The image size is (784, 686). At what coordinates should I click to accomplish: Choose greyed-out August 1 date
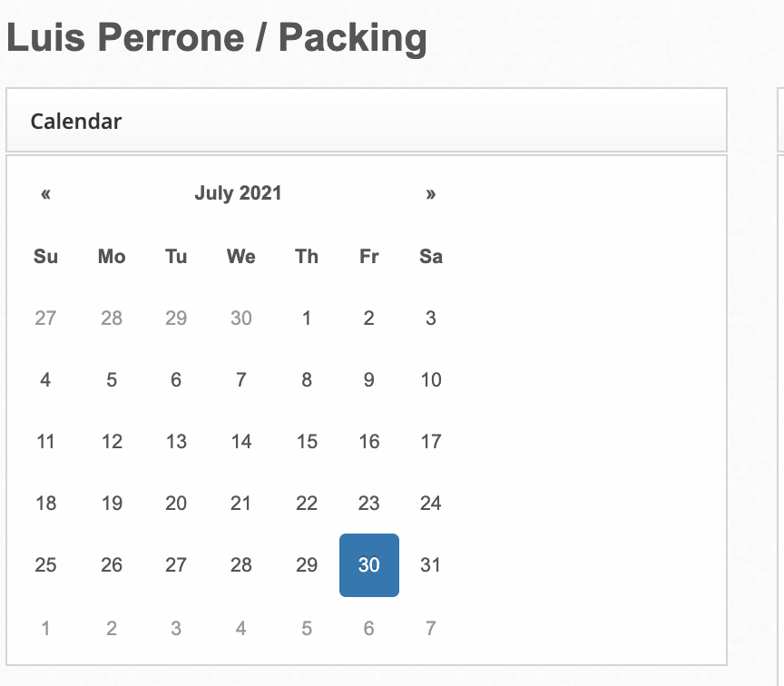[x=45, y=628]
